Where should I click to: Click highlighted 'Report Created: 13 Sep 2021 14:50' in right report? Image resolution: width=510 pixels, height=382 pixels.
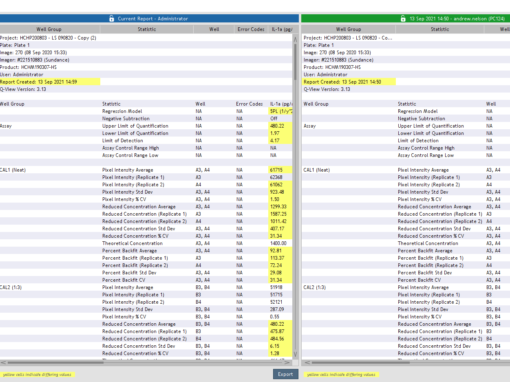[x=349, y=82]
